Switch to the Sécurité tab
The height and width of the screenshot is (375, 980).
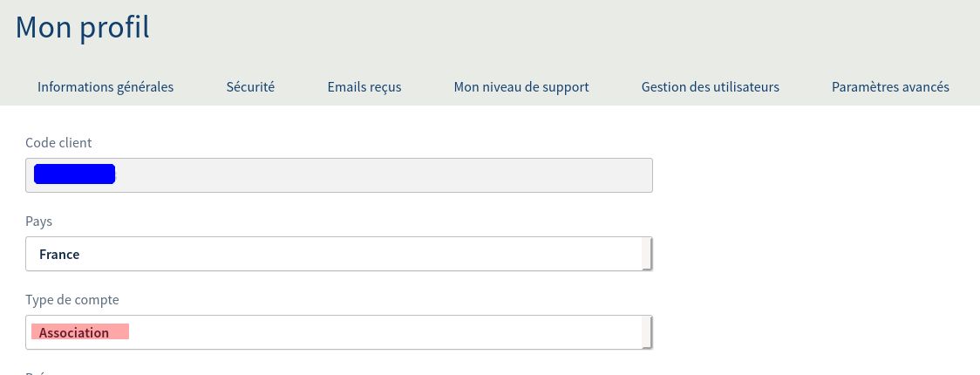pyautogui.click(x=250, y=87)
